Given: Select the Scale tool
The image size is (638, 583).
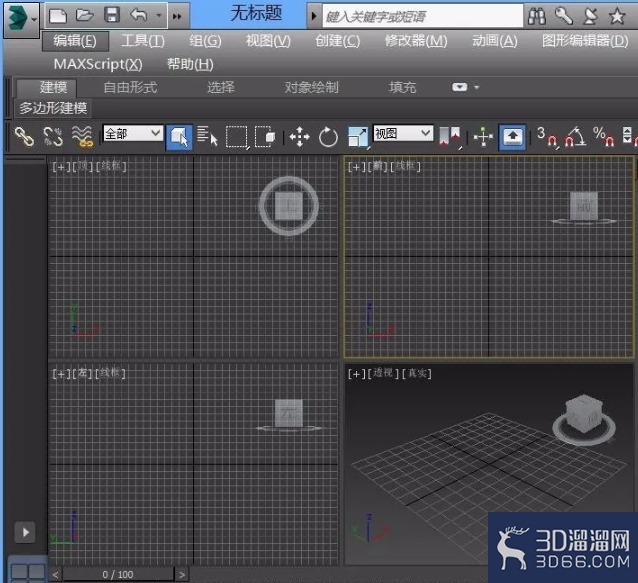Looking at the screenshot, I should [358, 137].
